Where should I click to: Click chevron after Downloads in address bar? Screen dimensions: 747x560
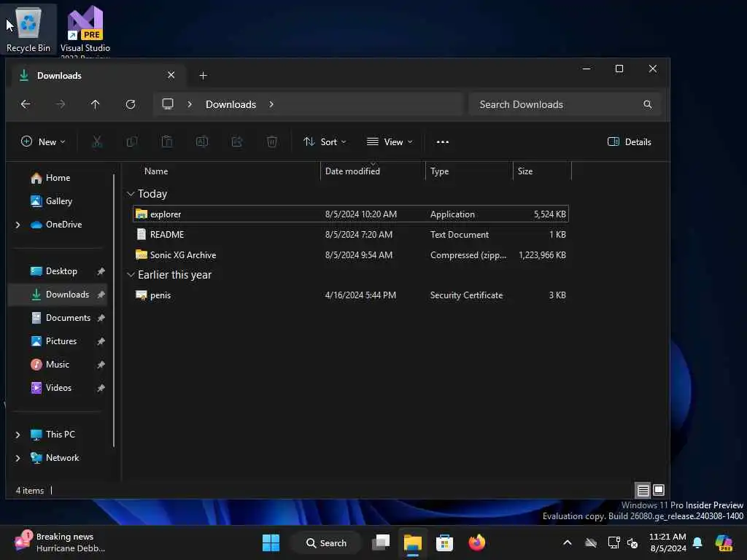point(271,104)
